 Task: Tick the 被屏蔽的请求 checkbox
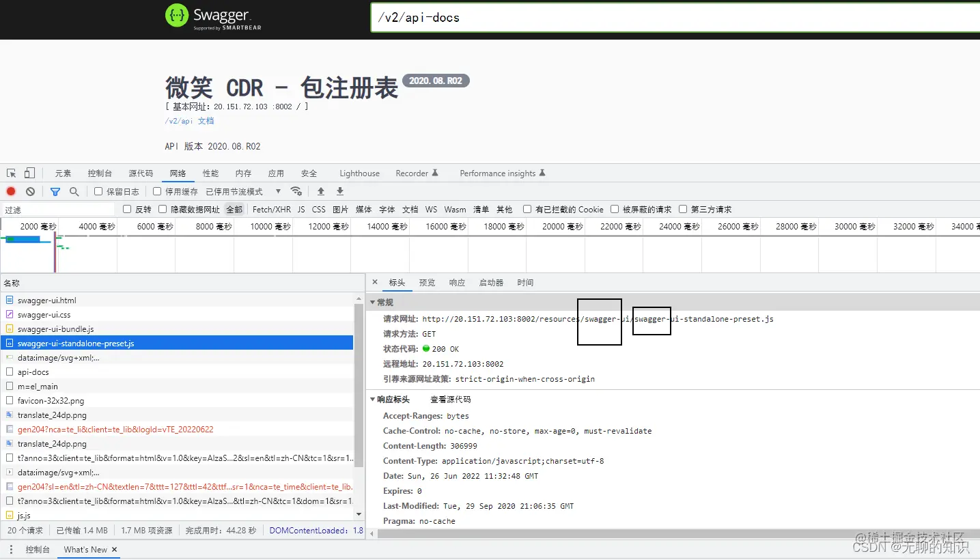coord(615,209)
